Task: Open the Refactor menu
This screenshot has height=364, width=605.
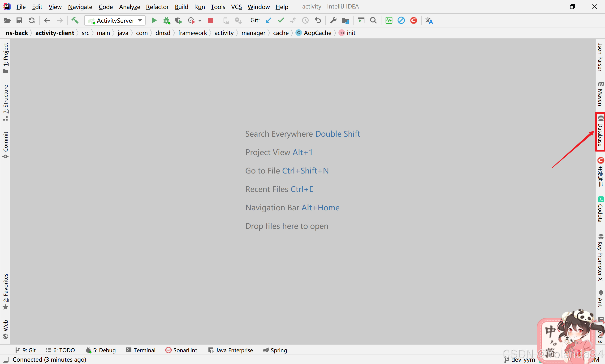Action: tap(157, 7)
